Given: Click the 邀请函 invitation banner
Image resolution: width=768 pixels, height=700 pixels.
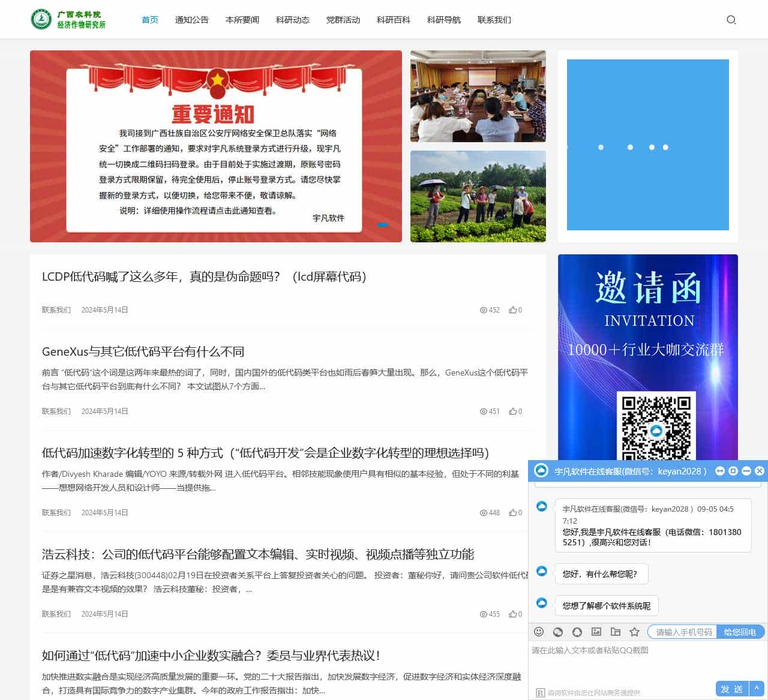Looking at the screenshot, I should click(x=648, y=357).
